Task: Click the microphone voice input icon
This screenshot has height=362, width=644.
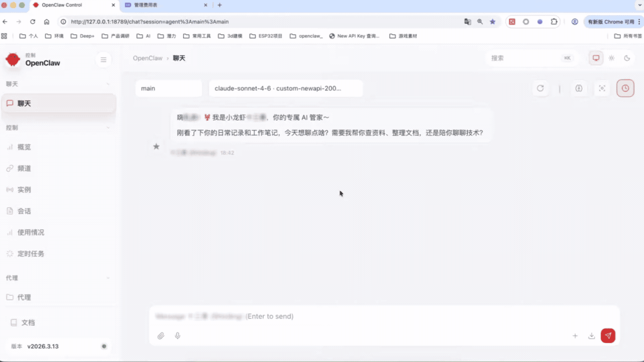Action: (x=178, y=336)
